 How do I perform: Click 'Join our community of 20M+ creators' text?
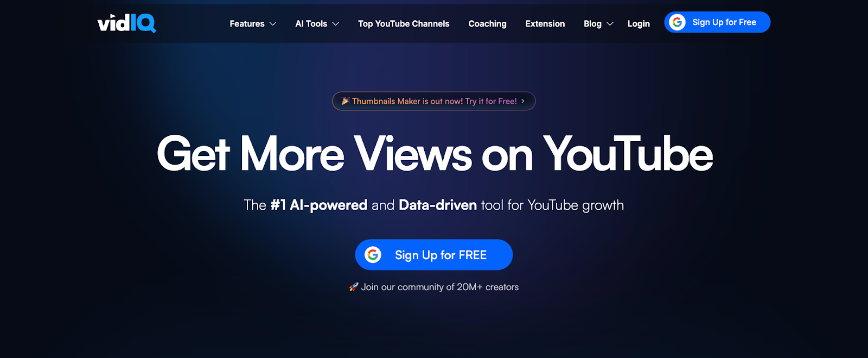[440, 287]
